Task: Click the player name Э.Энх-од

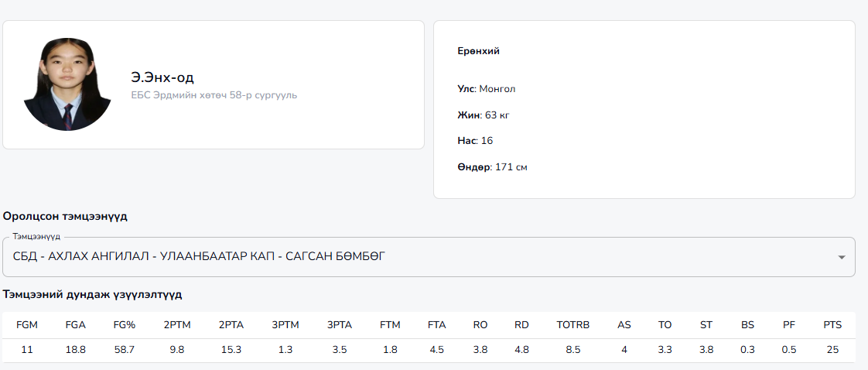Action: pos(162,77)
